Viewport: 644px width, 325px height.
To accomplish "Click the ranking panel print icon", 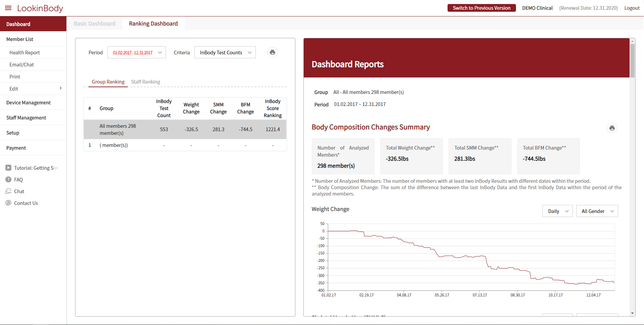I will click(272, 52).
